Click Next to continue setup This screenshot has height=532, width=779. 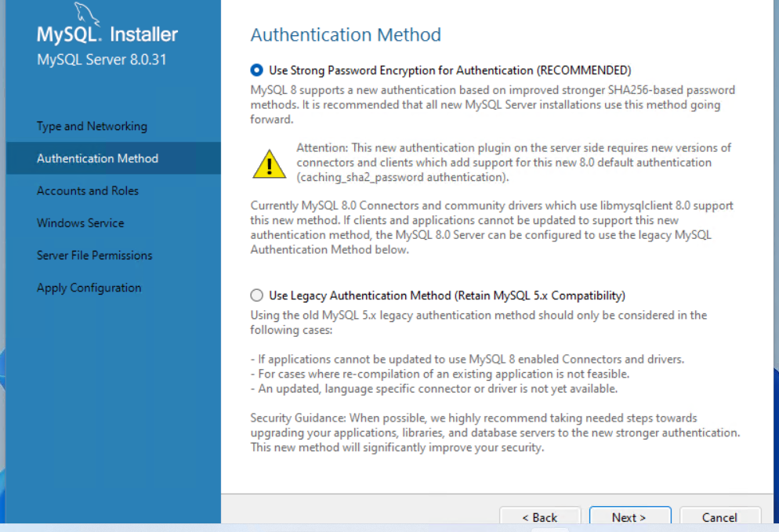[629, 517]
